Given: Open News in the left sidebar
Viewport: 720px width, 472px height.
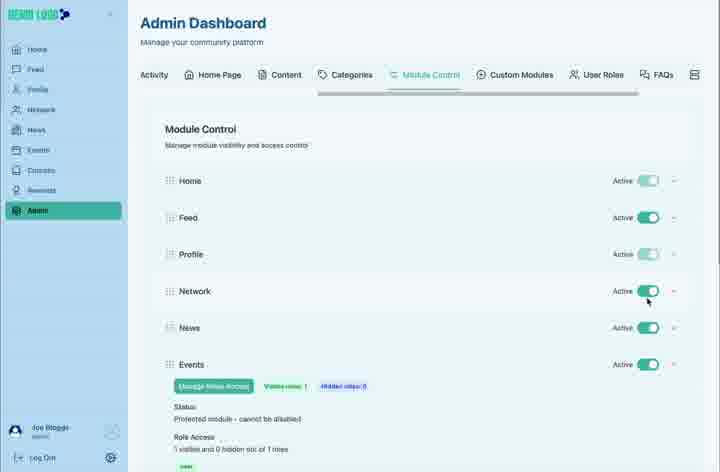Looking at the screenshot, I should pyautogui.click(x=63, y=130).
